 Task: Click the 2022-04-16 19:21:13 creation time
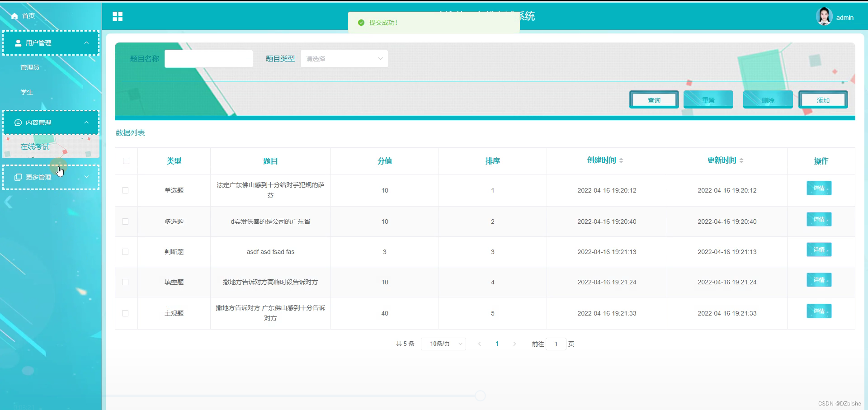pyautogui.click(x=607, y=252)
